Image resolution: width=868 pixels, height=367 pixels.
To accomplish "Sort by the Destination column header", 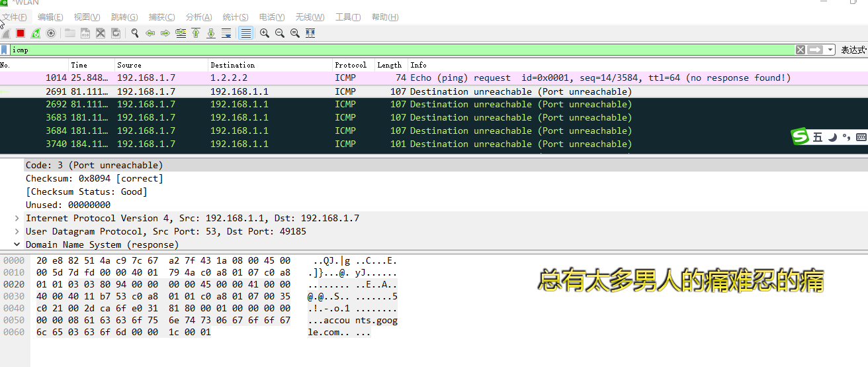I will 271,65.
